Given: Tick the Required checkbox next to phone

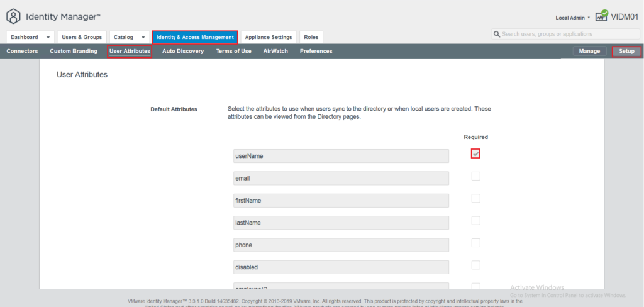Looking at the screenshot, I should pyautogui.click(x=475, y=243).
